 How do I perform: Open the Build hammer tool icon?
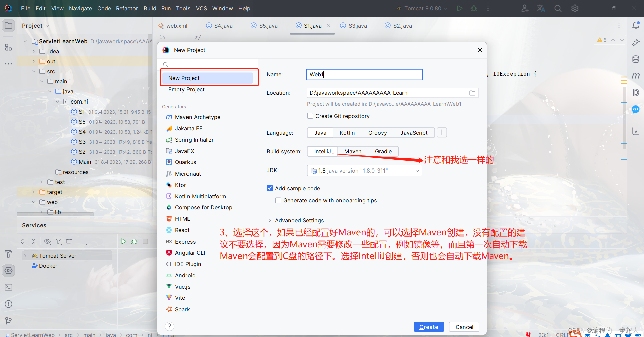click(8, 254)
